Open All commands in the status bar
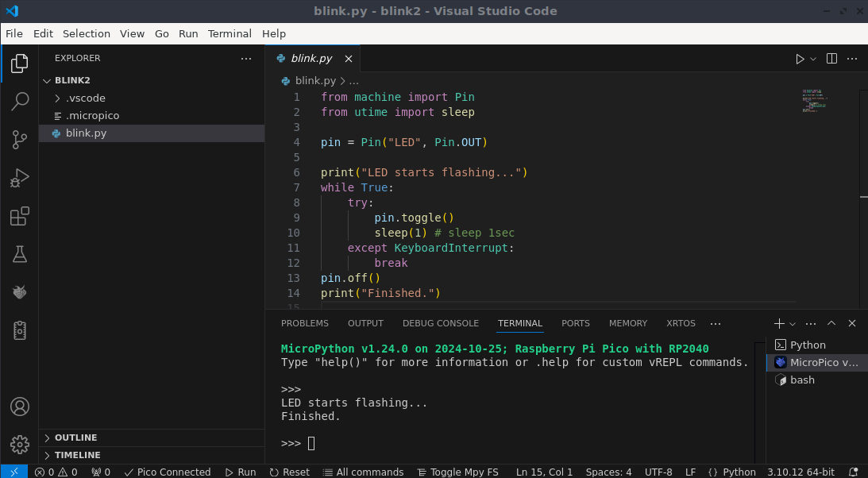Viewport: 868px width, 478px height. point(363,472)
